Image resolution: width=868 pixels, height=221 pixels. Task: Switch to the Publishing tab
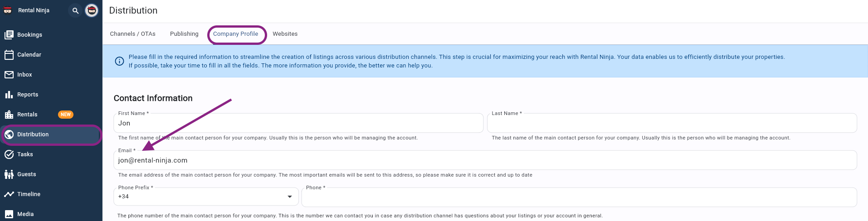click(x=184, y=34)
